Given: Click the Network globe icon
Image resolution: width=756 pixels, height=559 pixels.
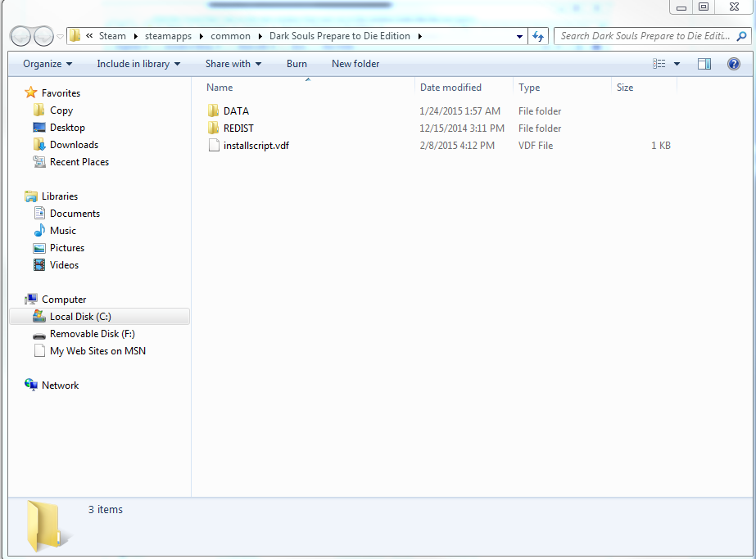Looking at the screenshot, I should pyautogui.click(x=31, y=385).
